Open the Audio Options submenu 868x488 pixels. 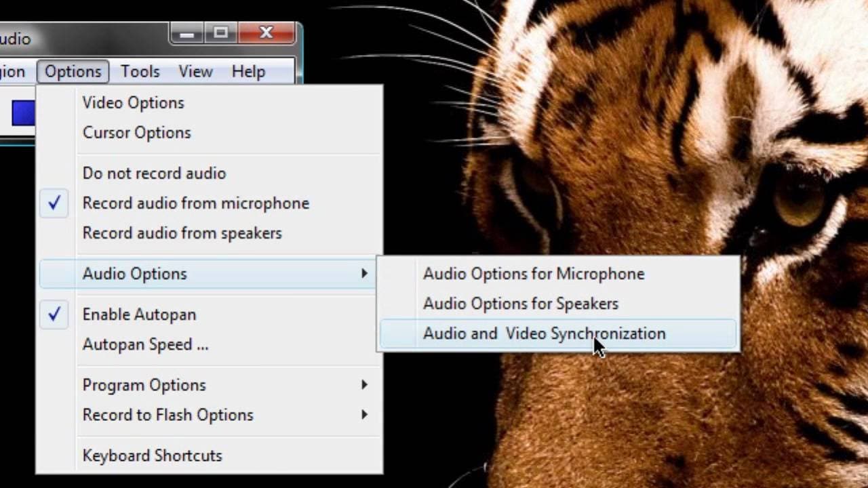[x=134, y=273]
